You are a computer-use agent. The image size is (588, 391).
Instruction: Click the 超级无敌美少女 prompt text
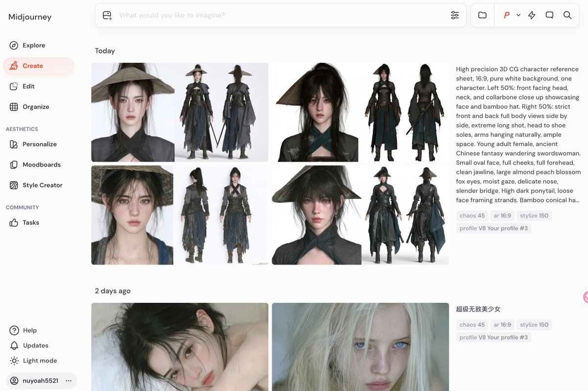point(478,309)
